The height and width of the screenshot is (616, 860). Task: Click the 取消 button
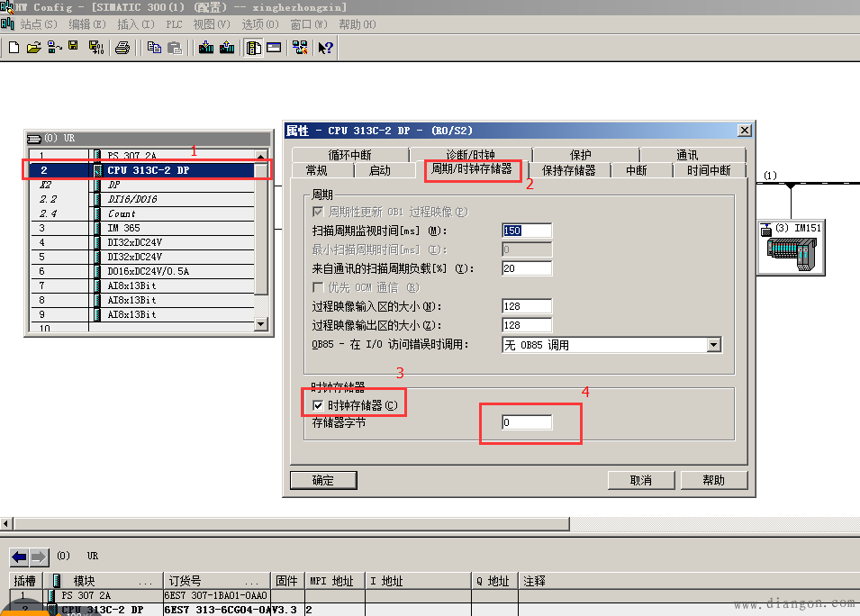click(640, 480)
